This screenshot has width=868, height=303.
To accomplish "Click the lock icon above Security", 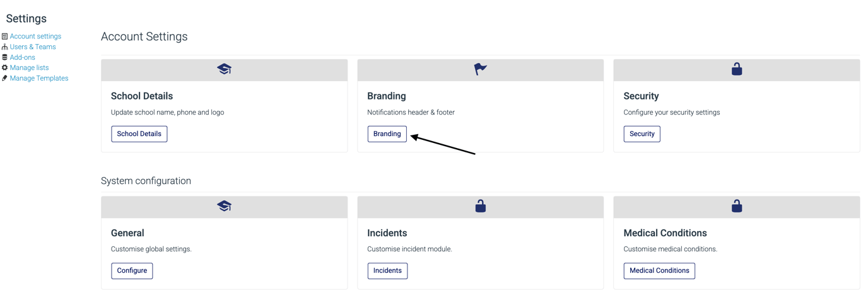I will (736, 69).
